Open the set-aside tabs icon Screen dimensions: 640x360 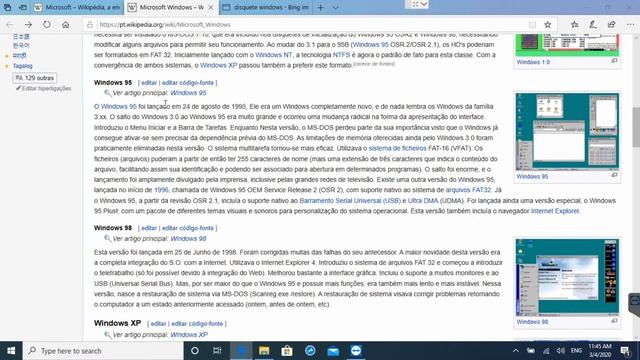[7, 7]
